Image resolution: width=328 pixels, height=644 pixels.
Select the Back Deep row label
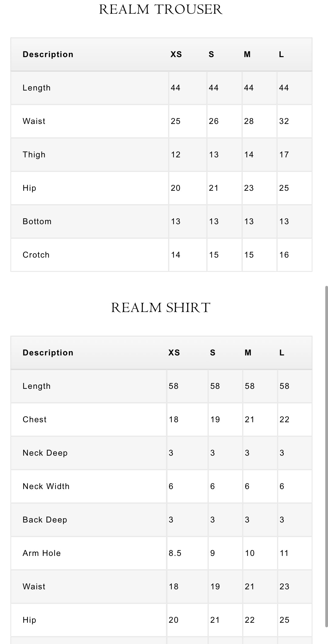click(45, 520)
